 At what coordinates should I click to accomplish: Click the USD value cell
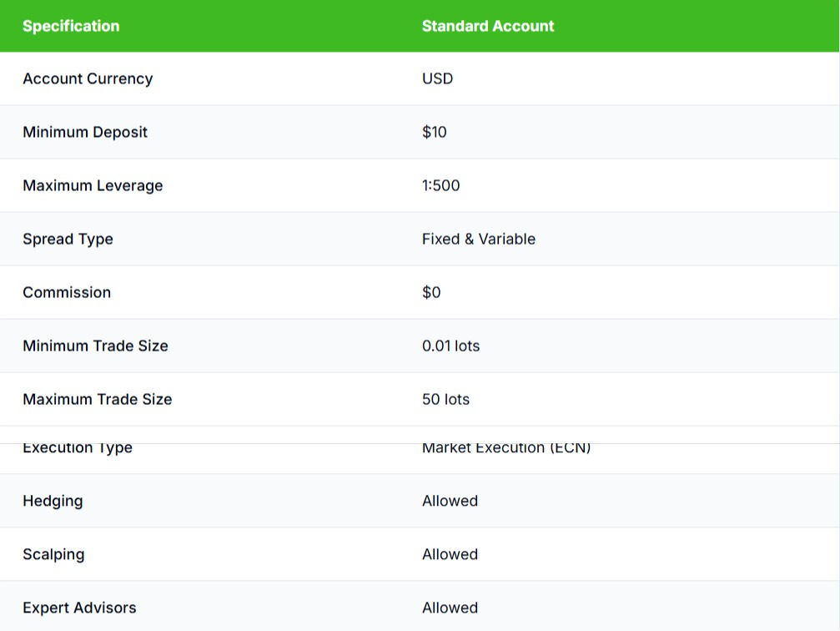pos(437,78)
